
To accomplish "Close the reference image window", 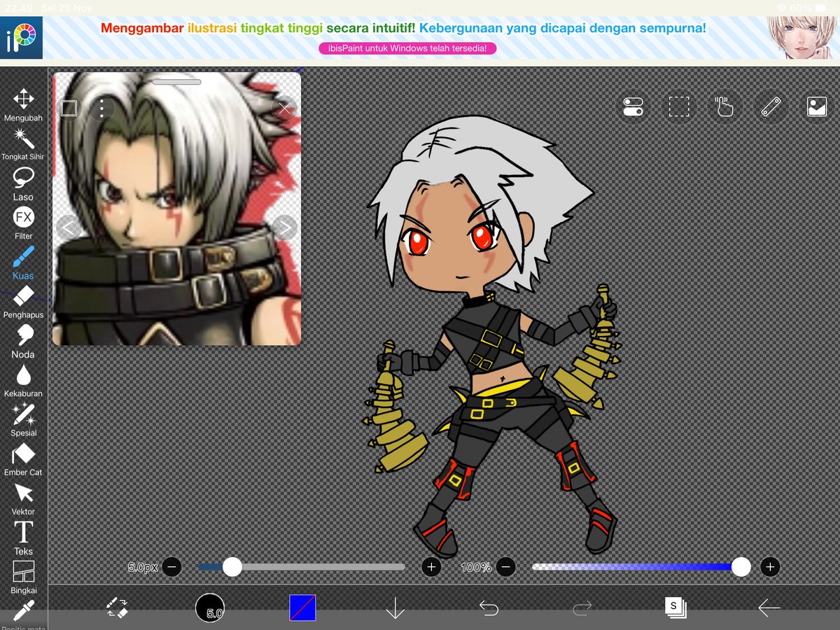I will click(x=284, y=108).
